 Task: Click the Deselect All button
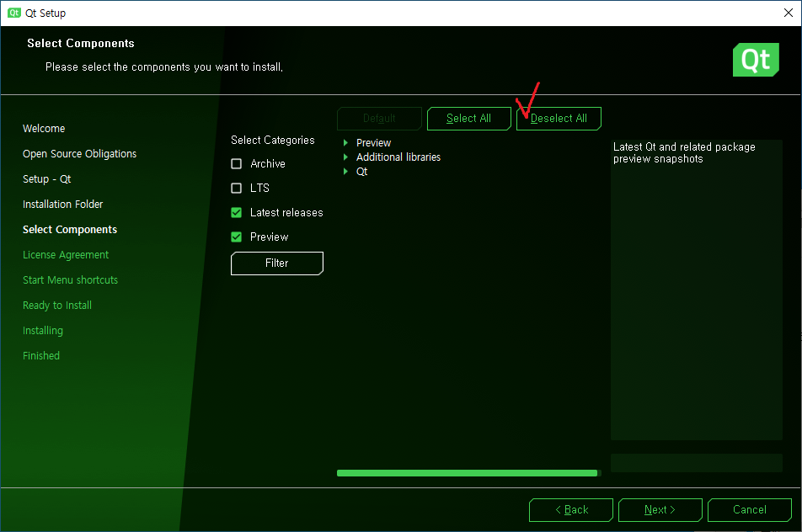[x=559, y=119]
